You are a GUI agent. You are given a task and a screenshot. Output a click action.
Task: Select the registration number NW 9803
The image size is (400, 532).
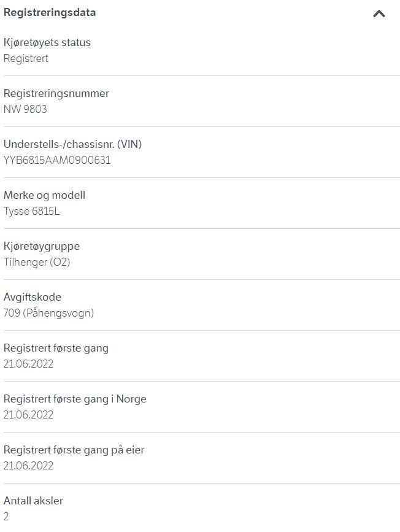(25, 109)
